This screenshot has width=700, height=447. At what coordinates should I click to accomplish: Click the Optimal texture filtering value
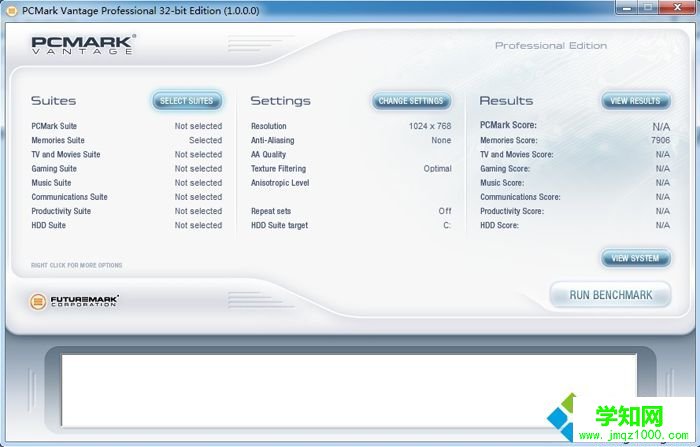coord(438,169)
